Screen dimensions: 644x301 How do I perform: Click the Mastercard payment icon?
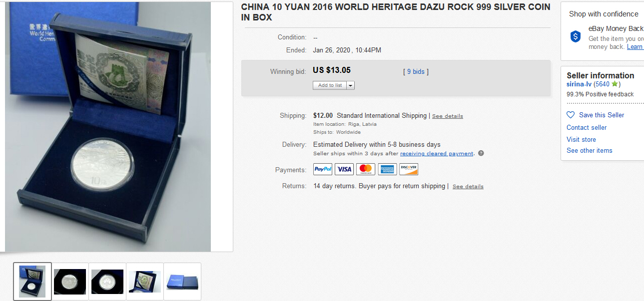(x=366, y=169)
